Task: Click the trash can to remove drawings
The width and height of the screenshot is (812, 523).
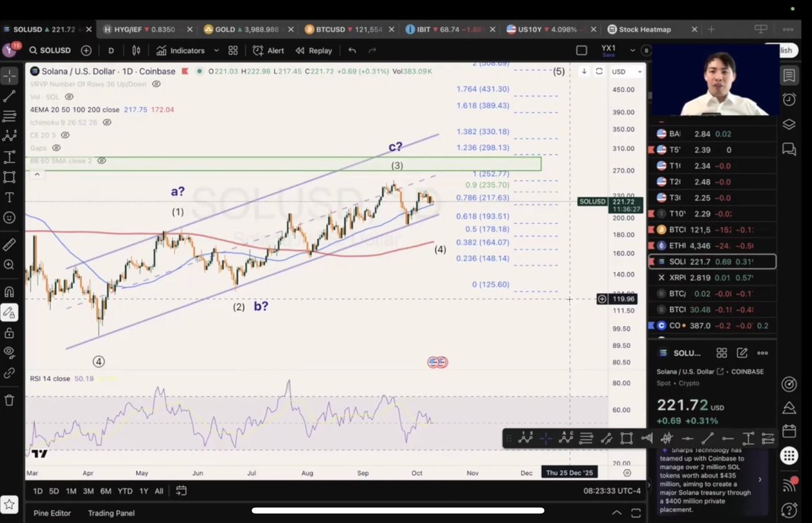Action: pos(9,400)
